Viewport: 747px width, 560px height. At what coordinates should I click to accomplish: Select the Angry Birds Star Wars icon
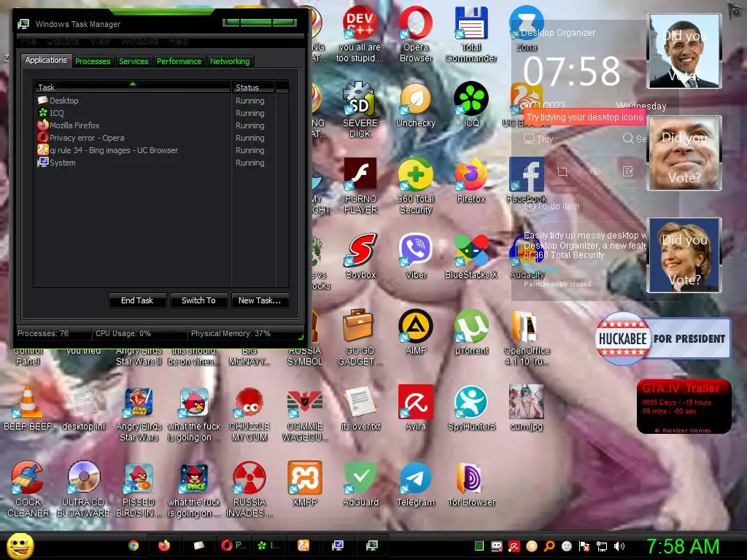[139, 413]
